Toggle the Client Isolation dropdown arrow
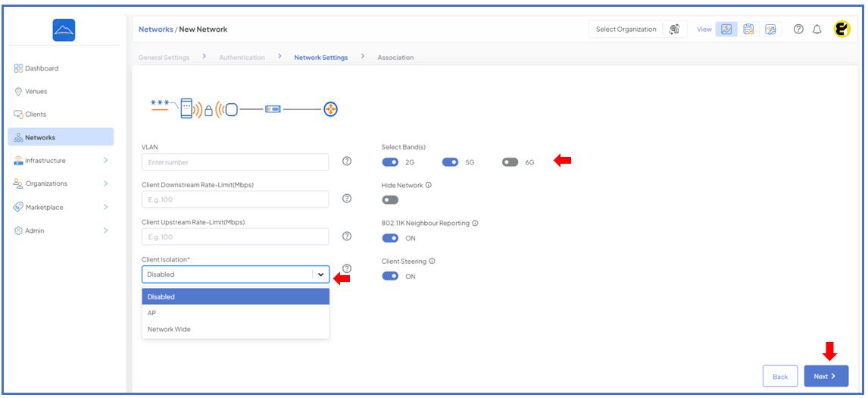 320,274
